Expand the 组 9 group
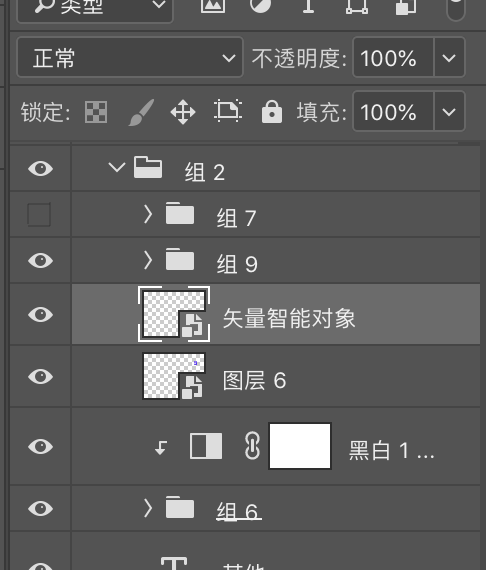486x570 pixels. click(x=148, y=260)
